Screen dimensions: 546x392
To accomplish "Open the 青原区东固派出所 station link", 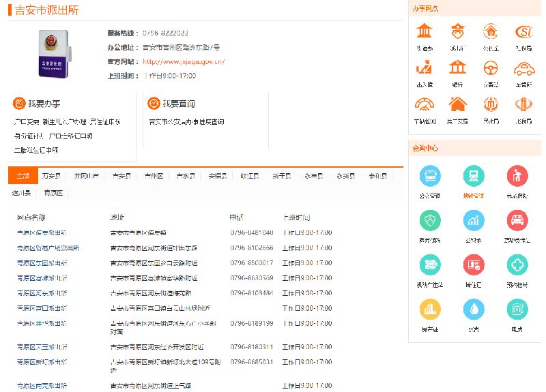I will tap(42, 263).
